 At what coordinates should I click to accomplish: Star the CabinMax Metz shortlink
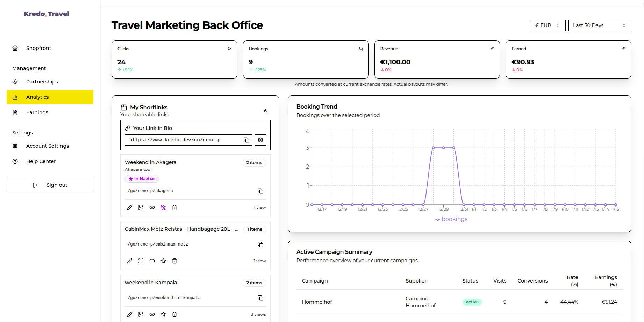pyautogui.click(x=163, y=261)
